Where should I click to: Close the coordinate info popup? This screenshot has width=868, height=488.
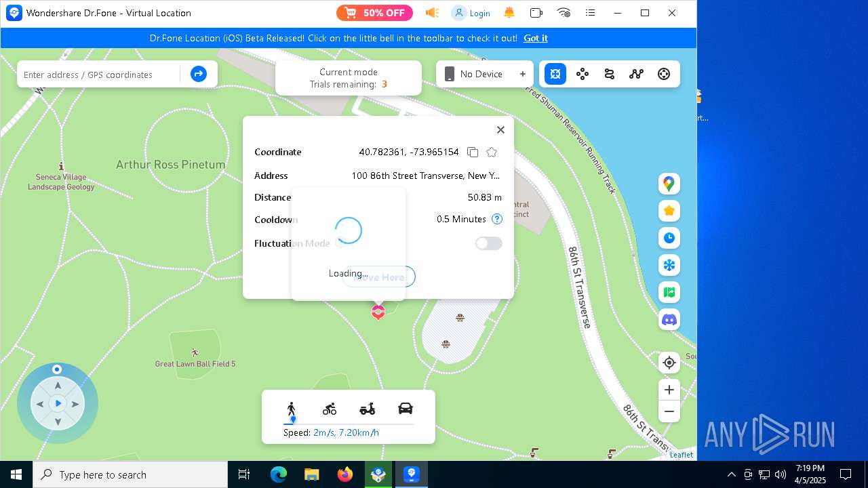[500, 129]
